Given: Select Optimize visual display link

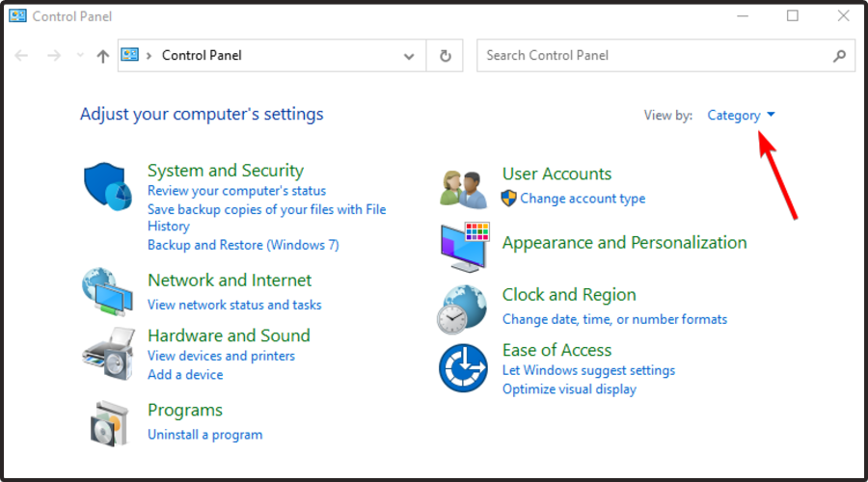Looking at the screenshot, I should click(x=569, y=388).
